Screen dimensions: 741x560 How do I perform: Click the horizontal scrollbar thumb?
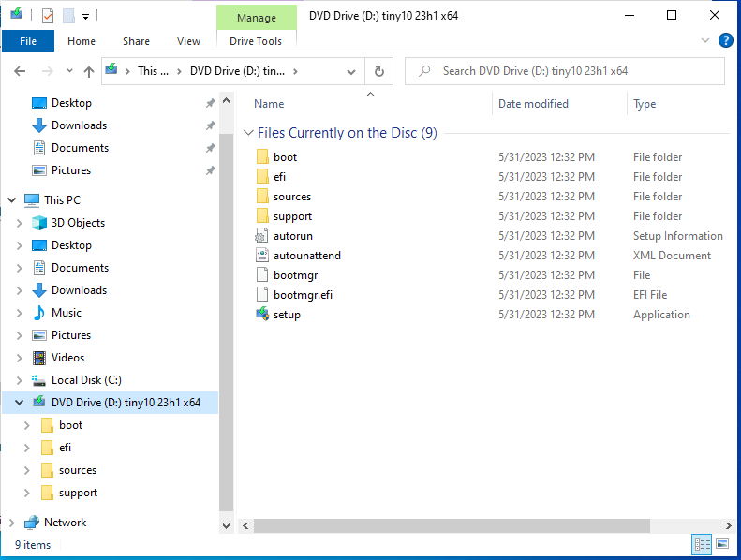click(x=452, y=525)
